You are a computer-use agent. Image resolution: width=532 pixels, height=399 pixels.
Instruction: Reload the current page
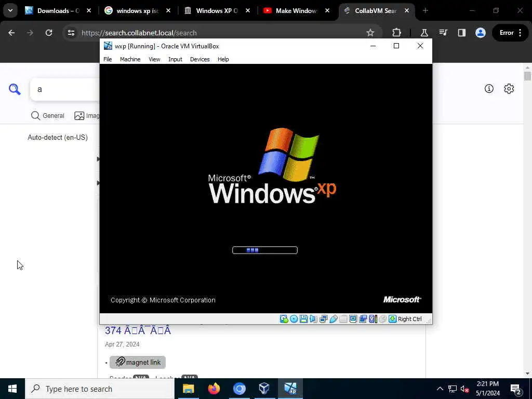[x=49, y=33]
